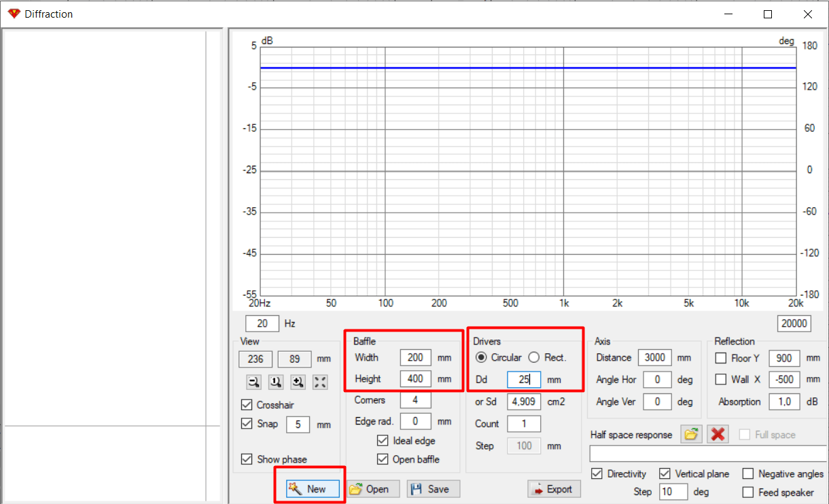
Task: Click the baffle drawing area panel
Action: pos(112,266)
